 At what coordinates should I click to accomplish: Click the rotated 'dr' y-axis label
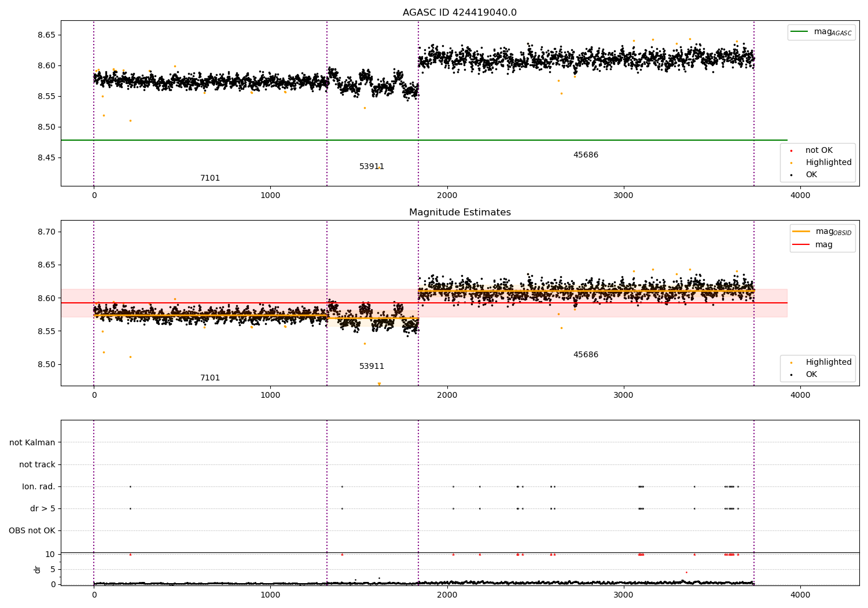click(x=38, y=569)
